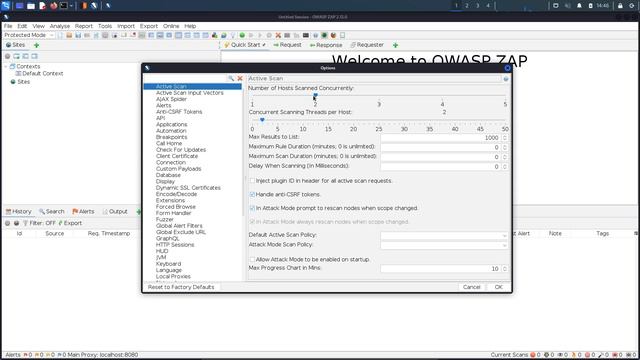640x360 pixels.
Task: Open the Response tab
Action: [x=326, y=45]
